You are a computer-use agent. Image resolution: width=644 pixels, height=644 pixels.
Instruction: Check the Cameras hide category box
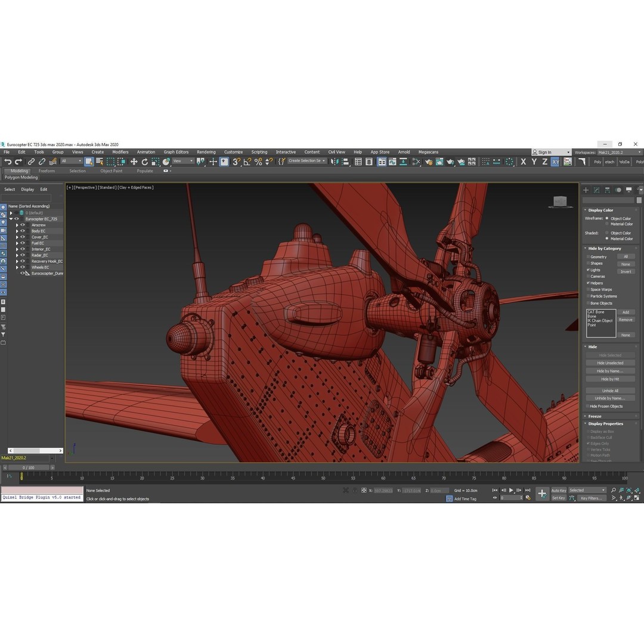[588, 277]
